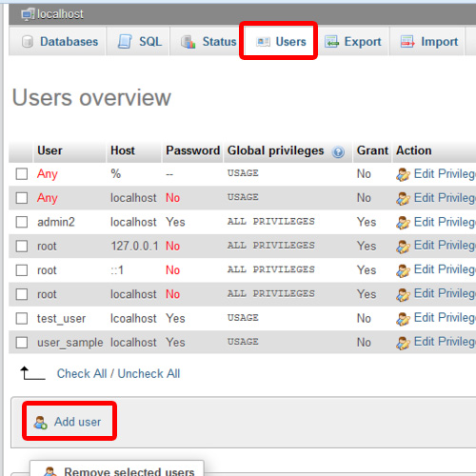Click edit icon in root ::1 row
Viewport: 476px width, 476px height.
click(403, 271)
